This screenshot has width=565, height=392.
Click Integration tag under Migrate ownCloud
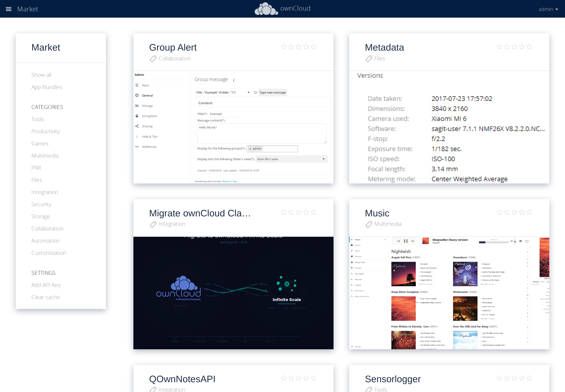tap(172, 224)
